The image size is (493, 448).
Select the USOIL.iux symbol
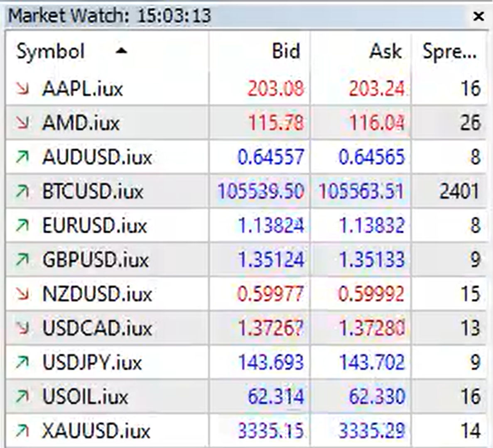click(x=85, y=397)
